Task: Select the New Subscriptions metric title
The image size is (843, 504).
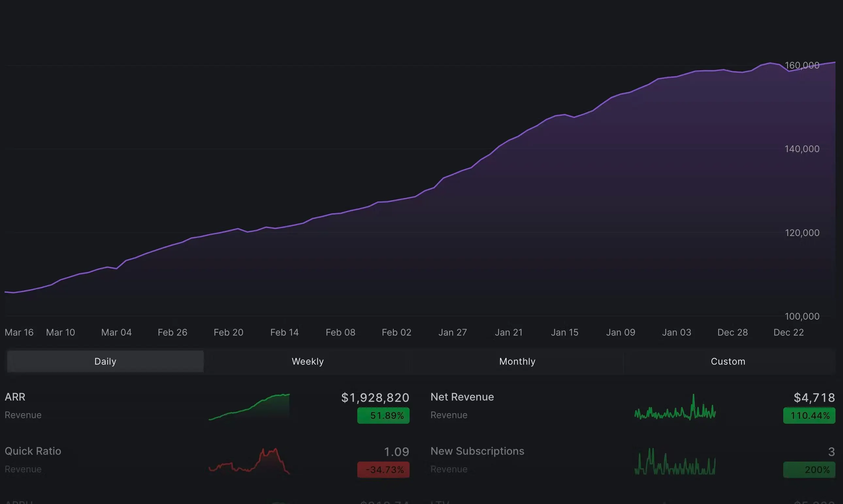Action: (478, 451)
